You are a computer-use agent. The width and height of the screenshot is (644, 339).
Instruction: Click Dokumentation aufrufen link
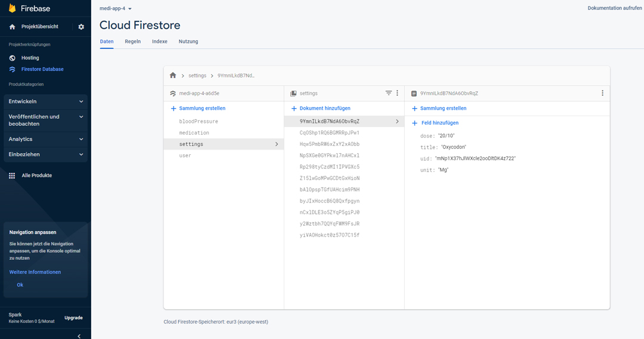(x=614, y=8)
